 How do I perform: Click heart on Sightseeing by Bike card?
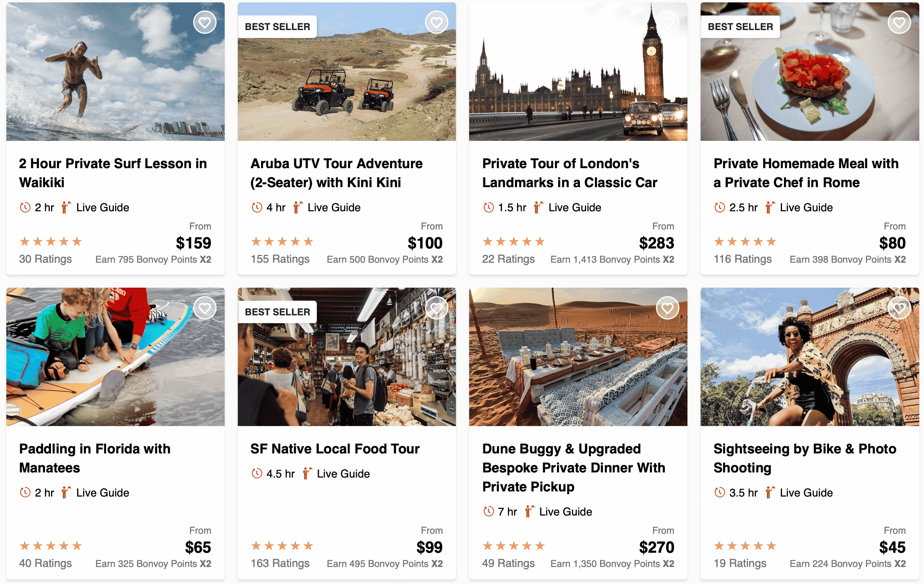point(899,308)
